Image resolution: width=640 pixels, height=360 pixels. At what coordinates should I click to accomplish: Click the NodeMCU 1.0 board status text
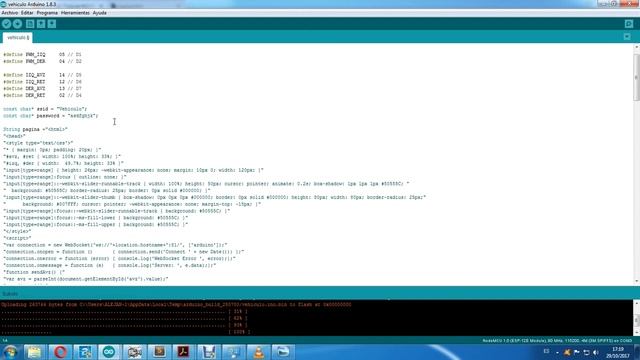click(557, 340)
